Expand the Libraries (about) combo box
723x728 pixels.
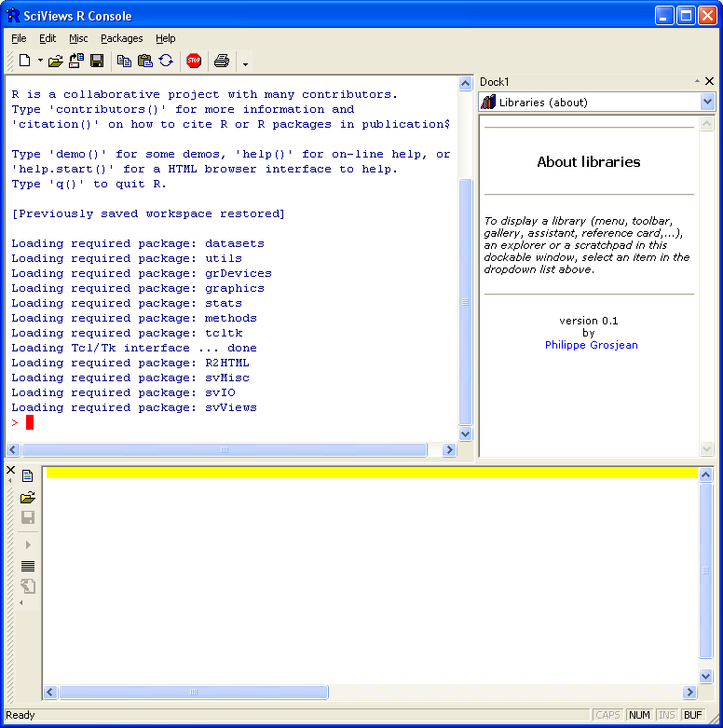(x=707, y=102)
